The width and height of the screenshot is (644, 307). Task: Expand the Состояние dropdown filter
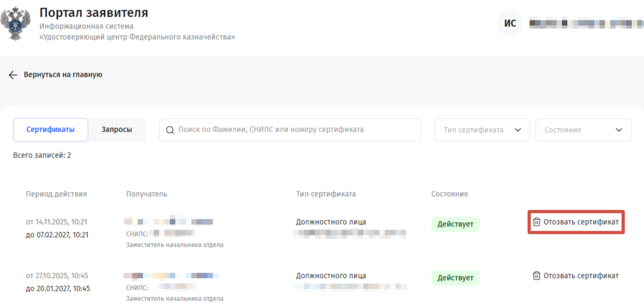coord(583,130)
